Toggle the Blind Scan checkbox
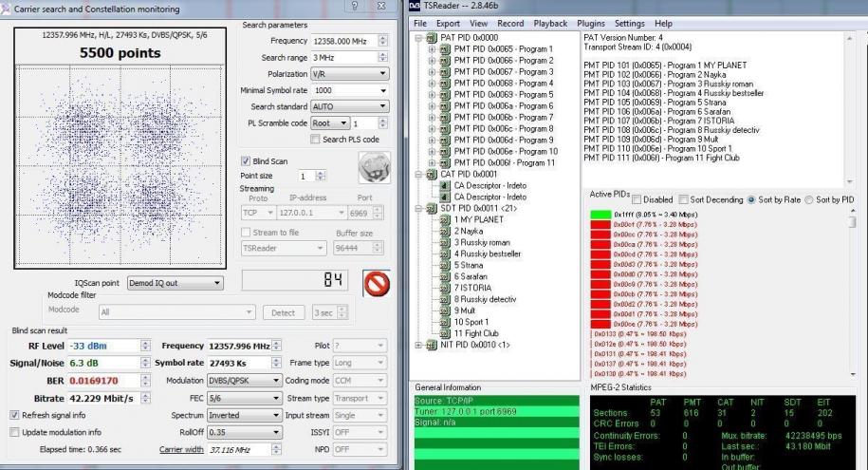The image size is (868, 470). coord(246,160)
